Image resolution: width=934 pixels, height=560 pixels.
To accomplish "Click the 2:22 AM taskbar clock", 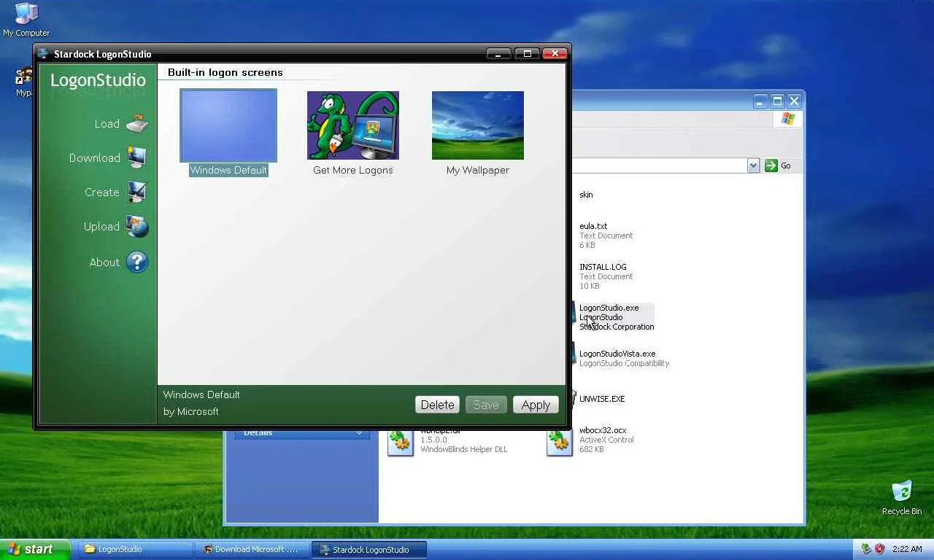I will 908,549.
